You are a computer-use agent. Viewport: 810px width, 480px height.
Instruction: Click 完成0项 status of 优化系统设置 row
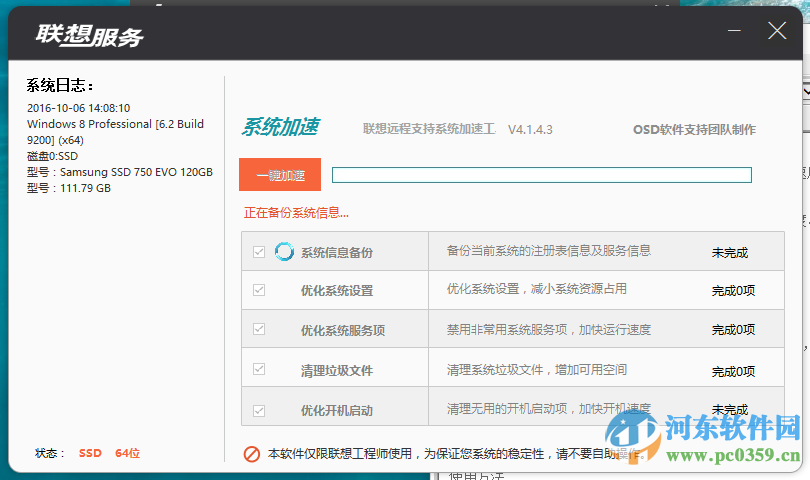point(733,291)
